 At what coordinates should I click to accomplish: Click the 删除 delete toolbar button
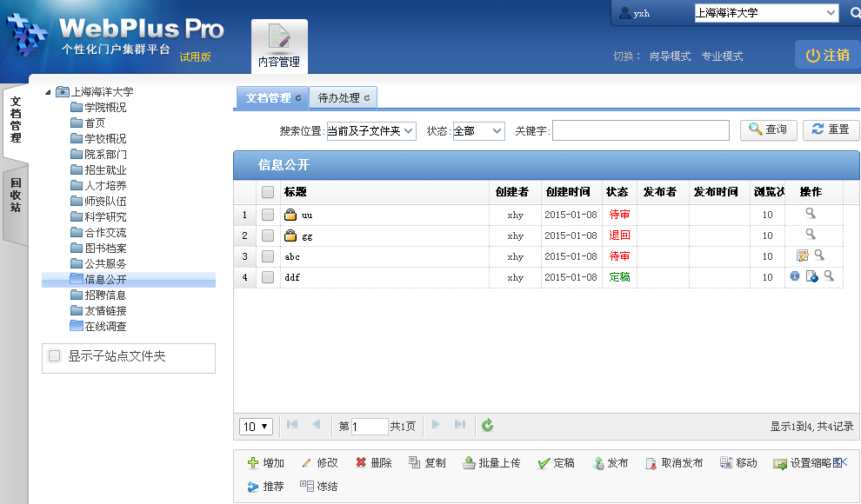[373, 463]
